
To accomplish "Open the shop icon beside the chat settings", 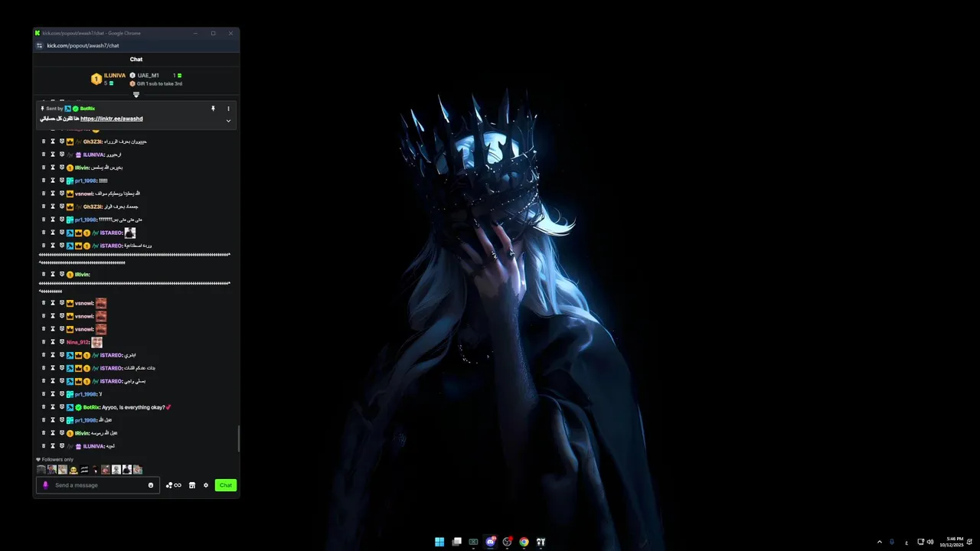I will 192,485.
